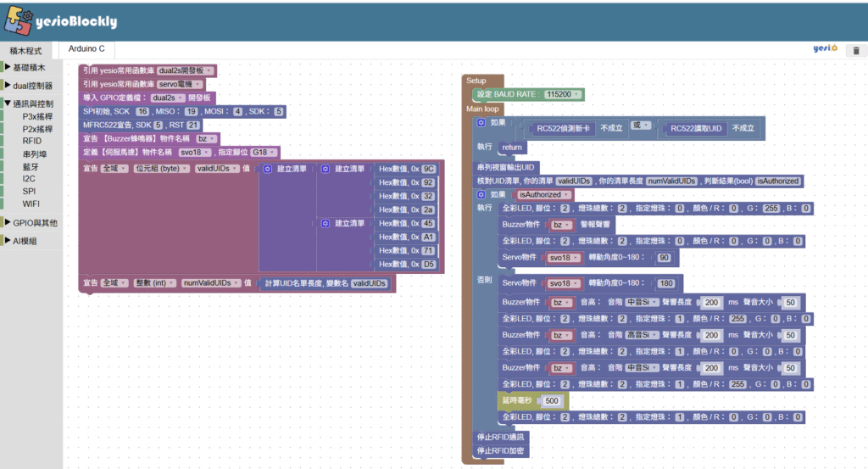Select the 停止RFID通訊 block

point(500,437)
